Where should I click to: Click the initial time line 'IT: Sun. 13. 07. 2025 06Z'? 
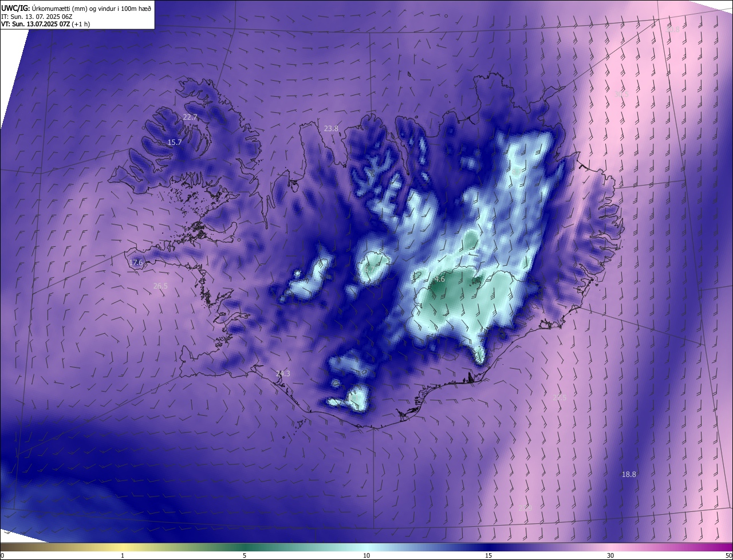tap(37, 17)
